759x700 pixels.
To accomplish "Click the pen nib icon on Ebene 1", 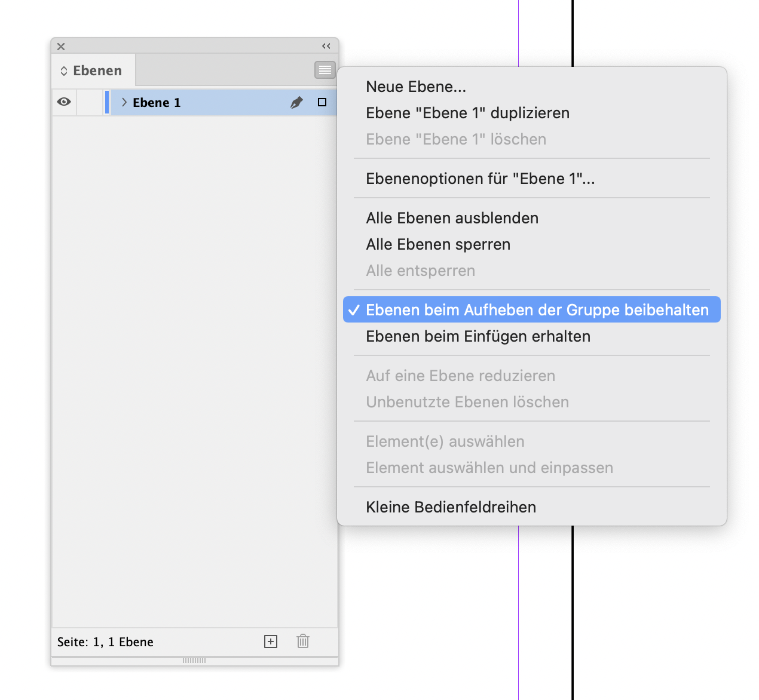I will [x=297, y=102].
